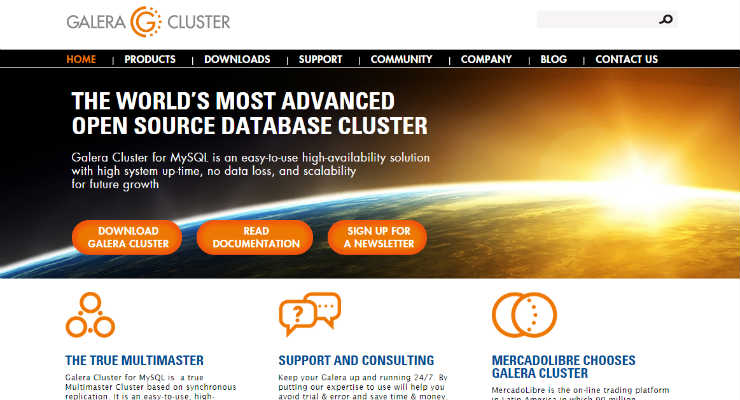Open Support And Consulting heading link

(x=356, y=360)
